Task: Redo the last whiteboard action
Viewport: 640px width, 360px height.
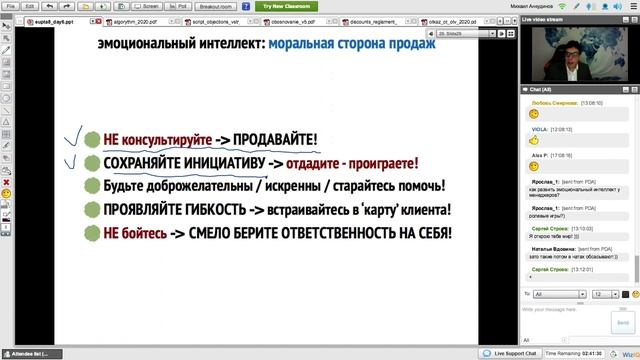Action: 67,6
